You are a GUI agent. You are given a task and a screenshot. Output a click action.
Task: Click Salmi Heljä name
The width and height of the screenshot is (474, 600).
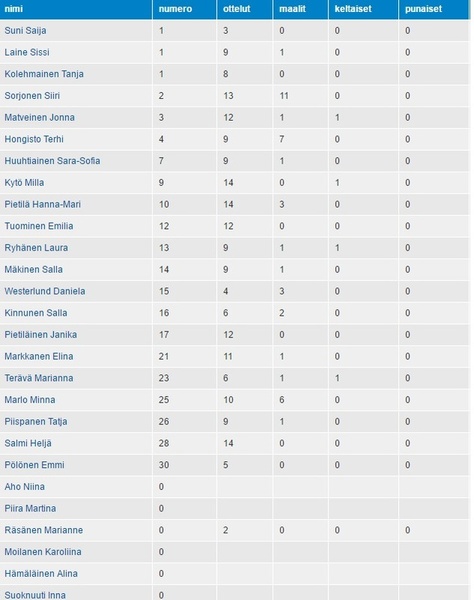click(x=28, y=443)
